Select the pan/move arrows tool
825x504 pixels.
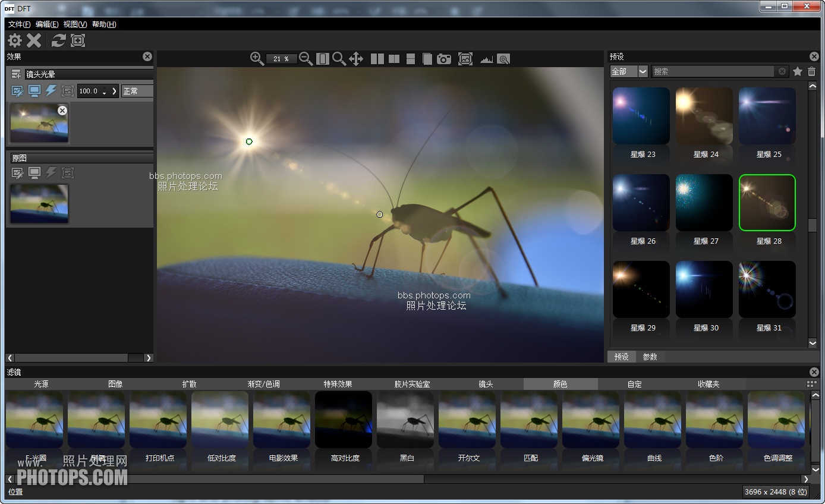coord(355,58)
